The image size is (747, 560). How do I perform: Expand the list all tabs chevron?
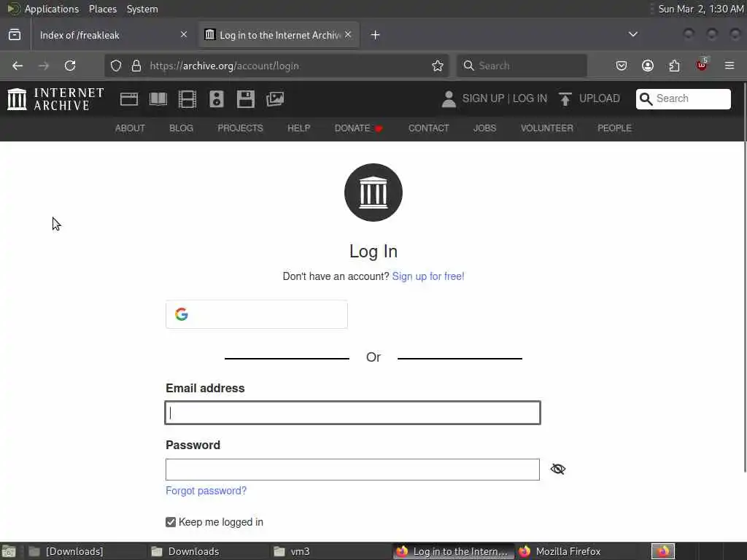click(x=632, y=34)
